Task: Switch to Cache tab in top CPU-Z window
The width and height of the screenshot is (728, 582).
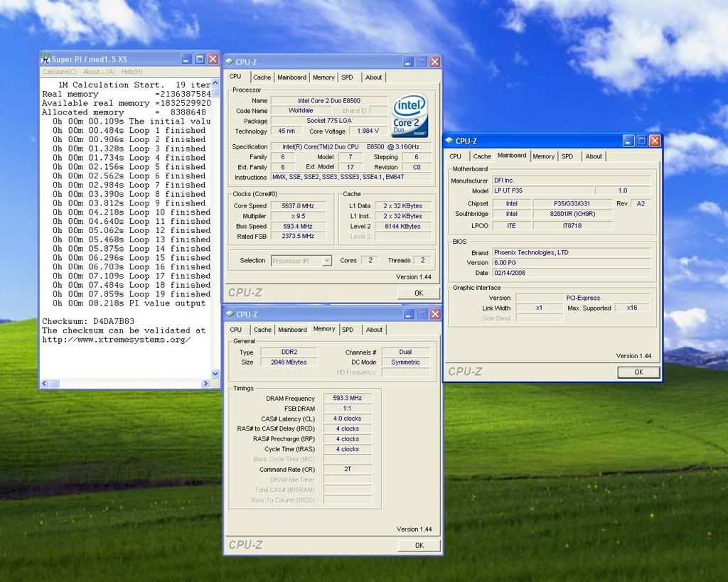Action: coord(262,77)
